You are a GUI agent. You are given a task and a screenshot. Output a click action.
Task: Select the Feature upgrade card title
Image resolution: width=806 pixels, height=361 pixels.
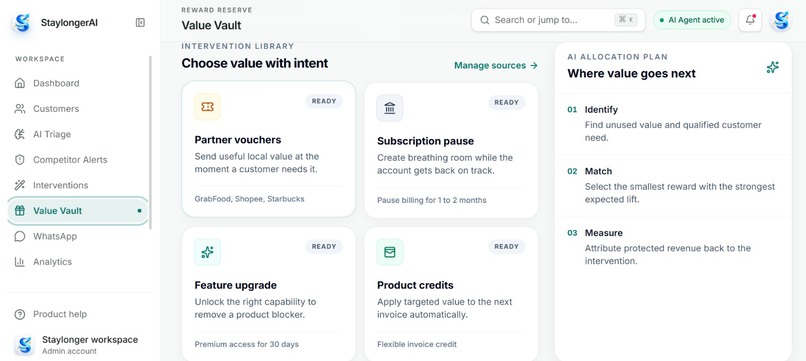[x=235, y=285]
